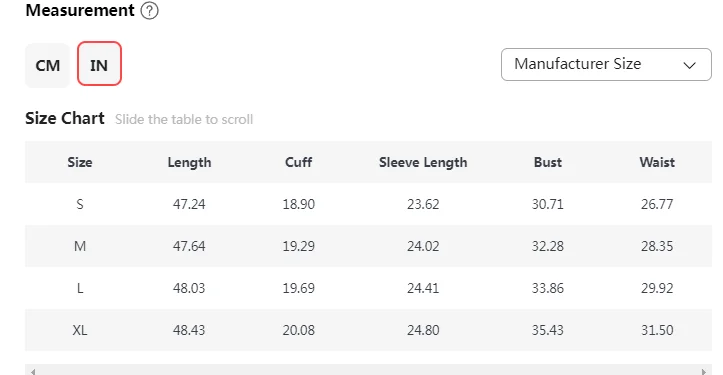The height and width of the screenshot is (375, 723).
Task: Click the Waist column header
Action: [x=657, y=162]
